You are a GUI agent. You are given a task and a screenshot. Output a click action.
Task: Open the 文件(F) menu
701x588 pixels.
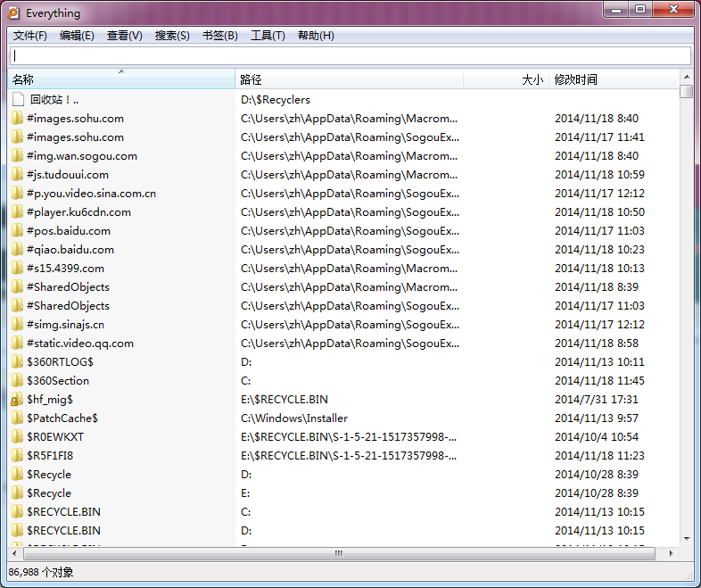[x=30, y=36]
